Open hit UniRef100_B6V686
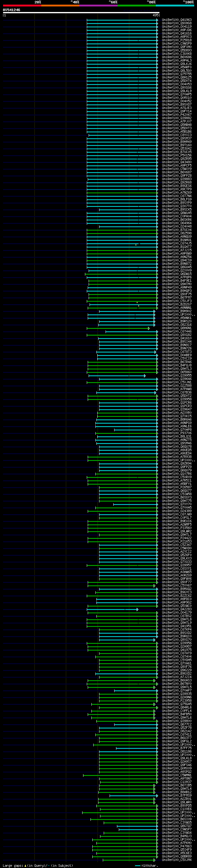 click(177, 57)
